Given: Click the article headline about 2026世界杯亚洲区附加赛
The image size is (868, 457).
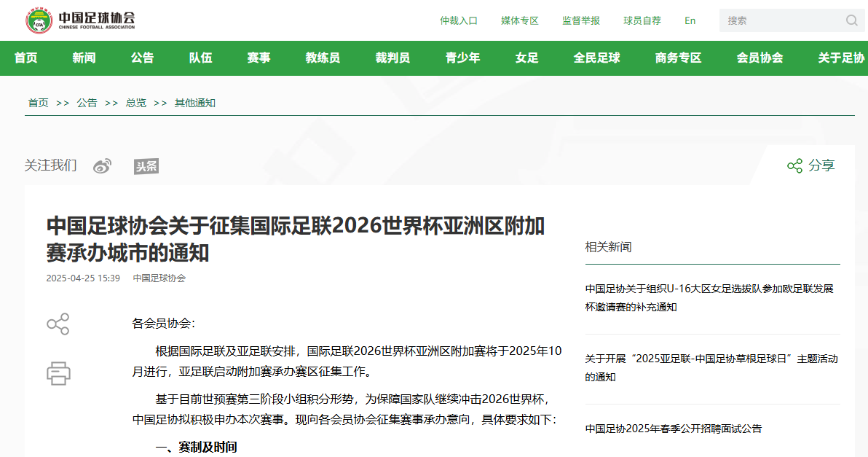Looking at the screenshot, I should tap(296, 239).
